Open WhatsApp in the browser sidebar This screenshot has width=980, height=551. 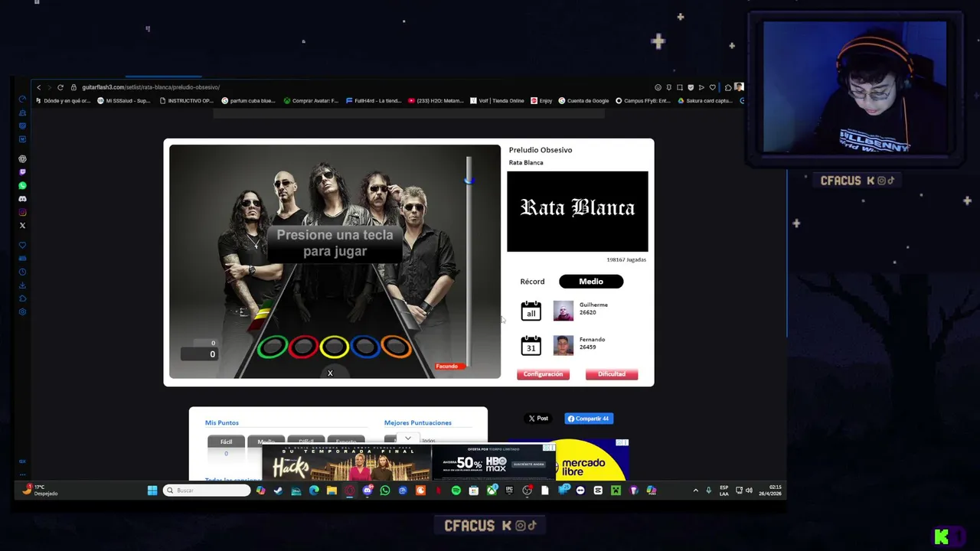coord(22,186)
